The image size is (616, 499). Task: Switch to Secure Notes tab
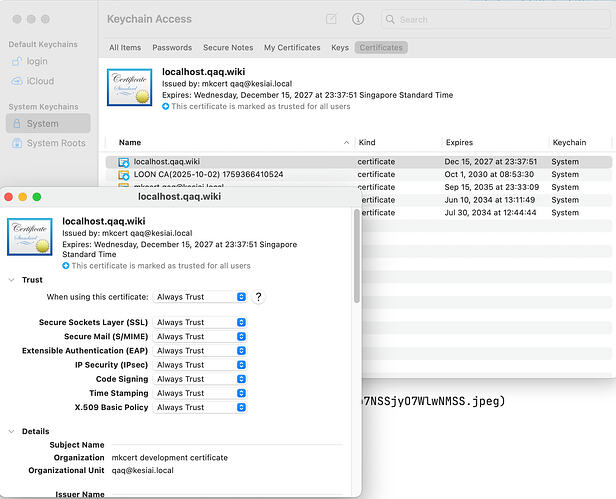point(228,48)
